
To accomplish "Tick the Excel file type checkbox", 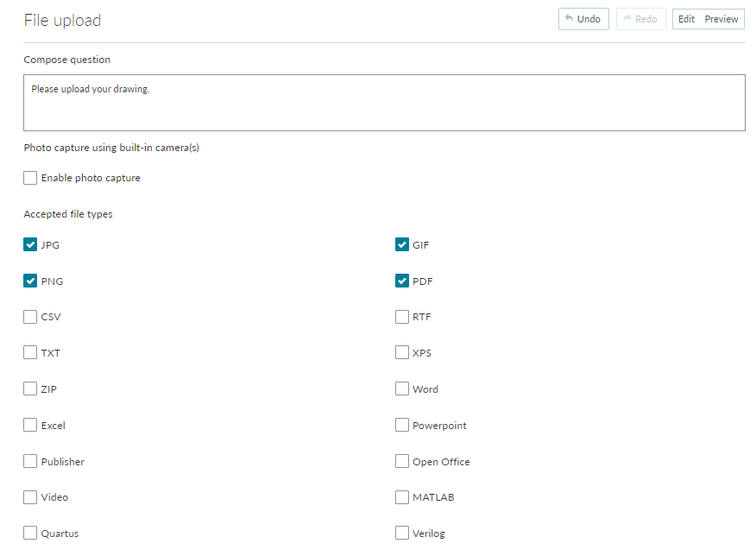I will tap(30, 425).
